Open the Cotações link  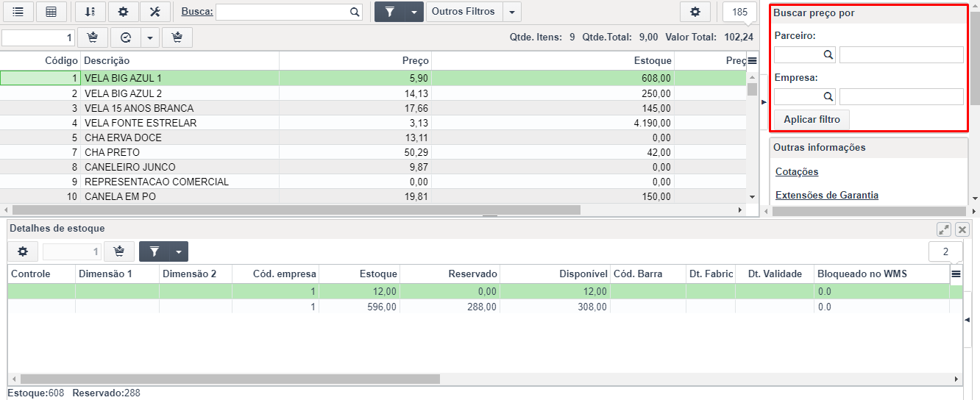(x=797, y=171)
